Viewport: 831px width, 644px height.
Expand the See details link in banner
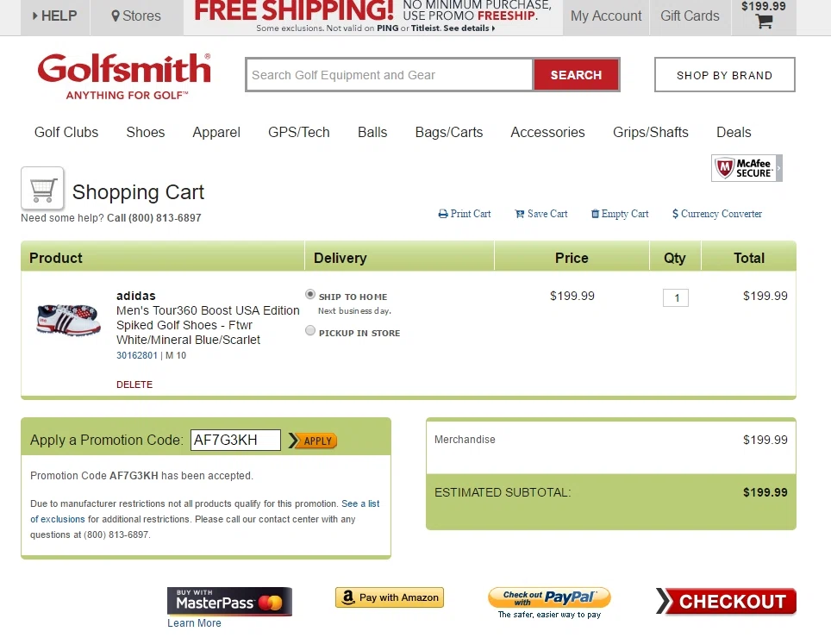[468, 28]
